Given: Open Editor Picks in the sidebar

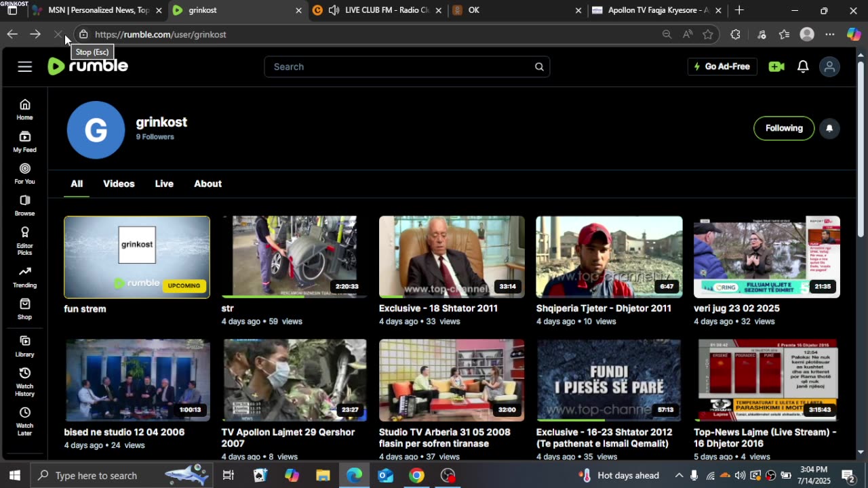Looking at the screenshot, I should [24, 241].
